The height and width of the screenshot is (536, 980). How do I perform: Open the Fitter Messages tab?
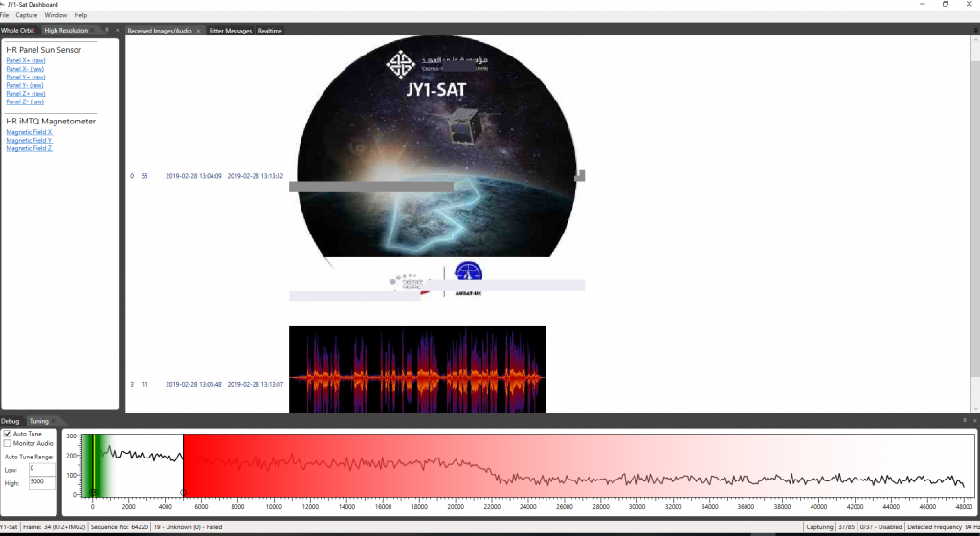click(x=230, y=31)
